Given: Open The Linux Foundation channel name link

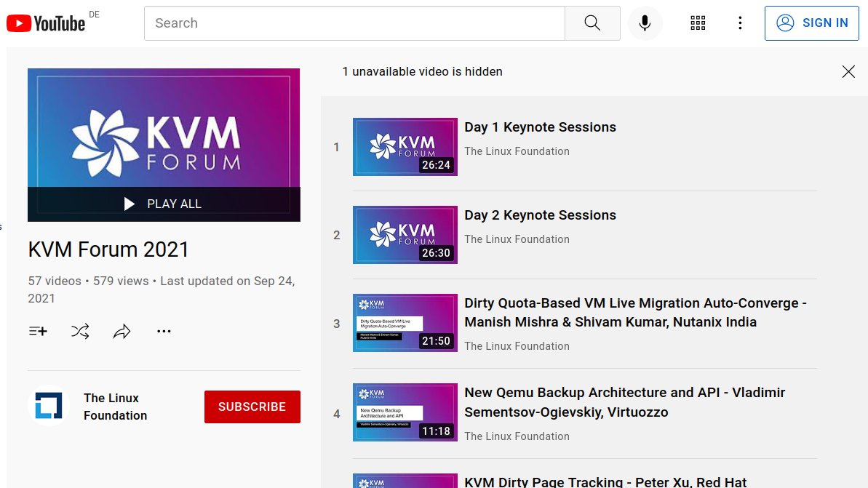Looking at the screenshot, I should [x=115, y=407].
